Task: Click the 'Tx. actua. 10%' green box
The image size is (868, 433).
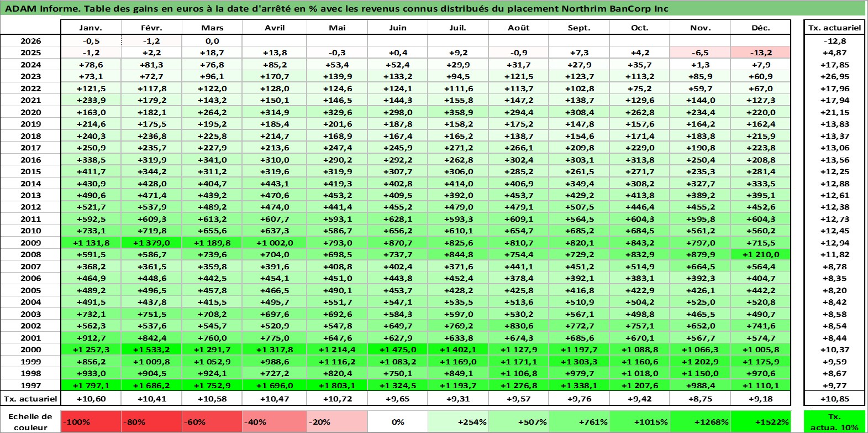Action: pos(834,422)
